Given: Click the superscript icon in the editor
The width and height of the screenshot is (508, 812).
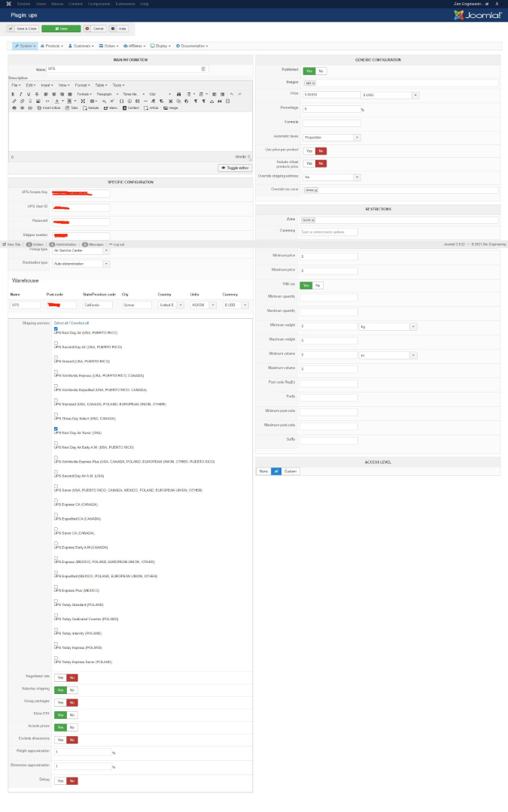Looking at the screenshot, I should pos(112,101).
